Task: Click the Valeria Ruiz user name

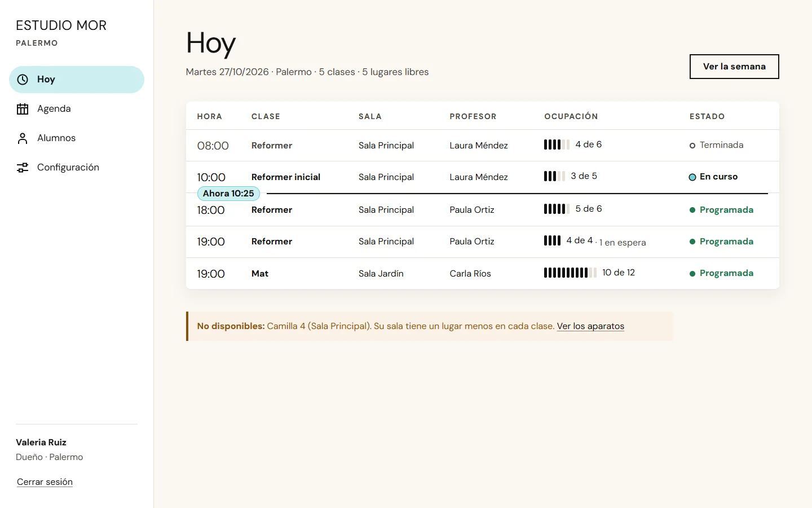Action: (41, 443)
